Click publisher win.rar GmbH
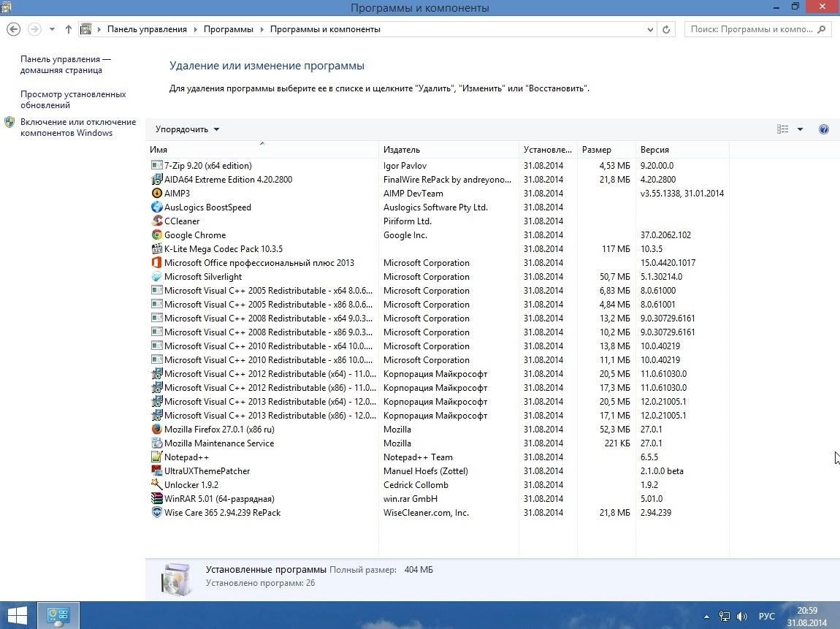This screenshot has height=629, width=840. point(410,499)
